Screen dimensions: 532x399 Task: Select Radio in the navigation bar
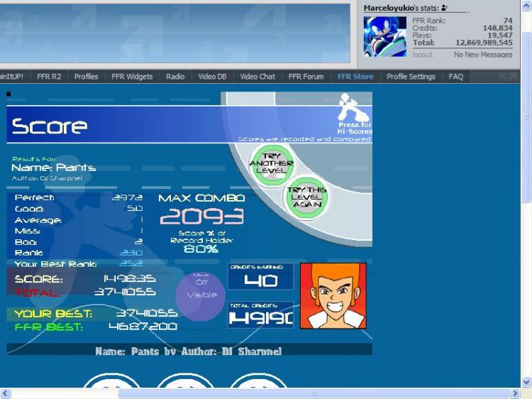[x=175, y=77]
